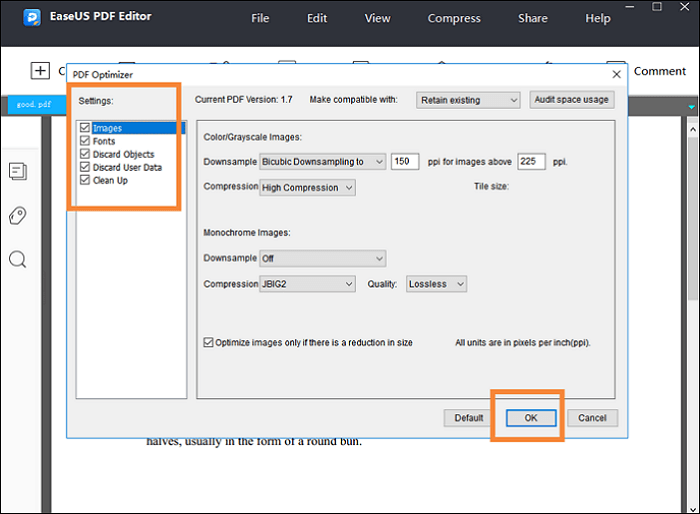Open the Share menu
The height and width of the screenshot is (514, 700).
533,18
